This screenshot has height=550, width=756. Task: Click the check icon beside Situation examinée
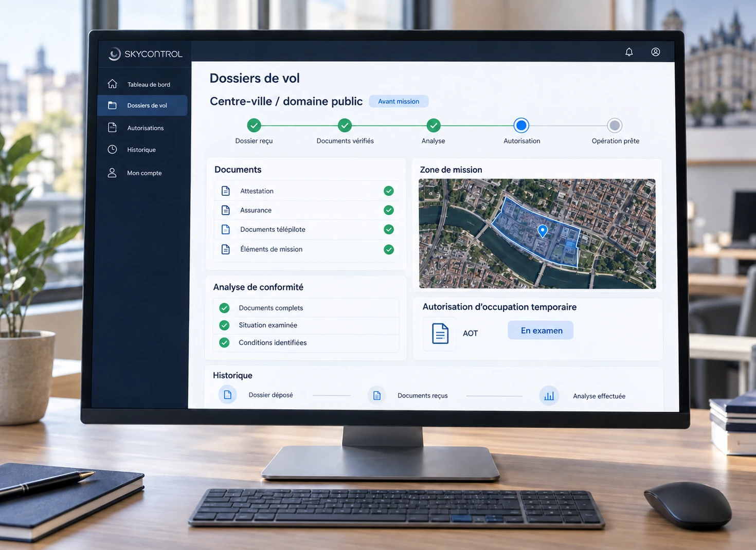tap(224, 325)
